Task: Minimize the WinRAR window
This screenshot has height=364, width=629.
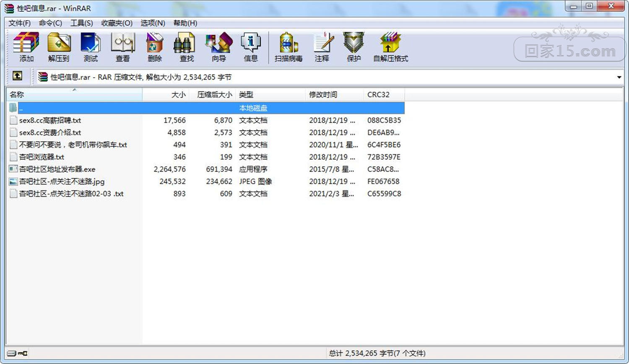Action: click(x=573, y=6)
